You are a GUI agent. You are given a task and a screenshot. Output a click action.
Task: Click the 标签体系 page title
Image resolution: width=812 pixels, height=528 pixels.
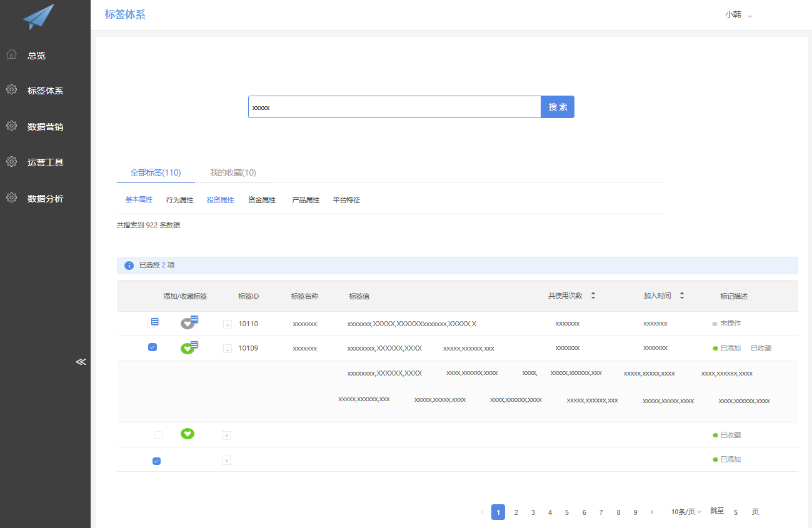[x=125, y=14]
